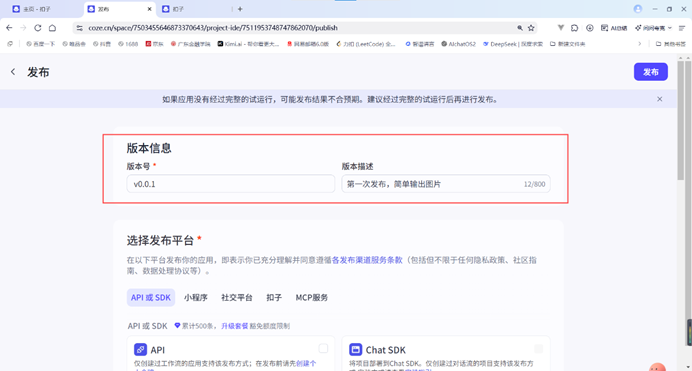Switch to the 扣子 platform tab

click(274, 297)
